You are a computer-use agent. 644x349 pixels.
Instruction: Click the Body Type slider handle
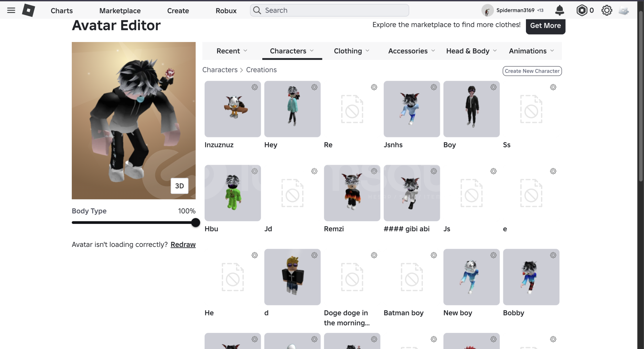point(195,222)
